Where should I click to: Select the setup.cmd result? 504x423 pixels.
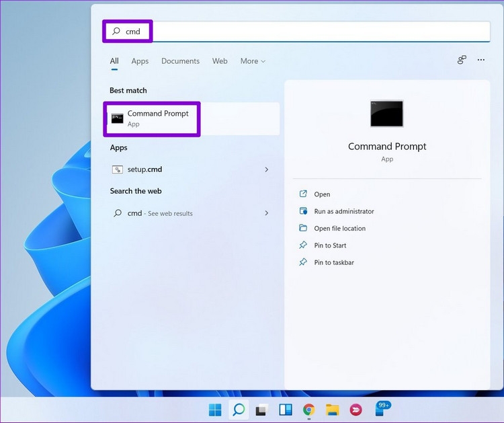[x=192, y=169]
